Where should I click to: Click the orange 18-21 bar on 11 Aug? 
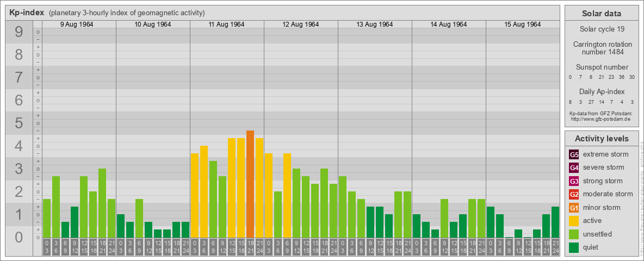[250, 184]
